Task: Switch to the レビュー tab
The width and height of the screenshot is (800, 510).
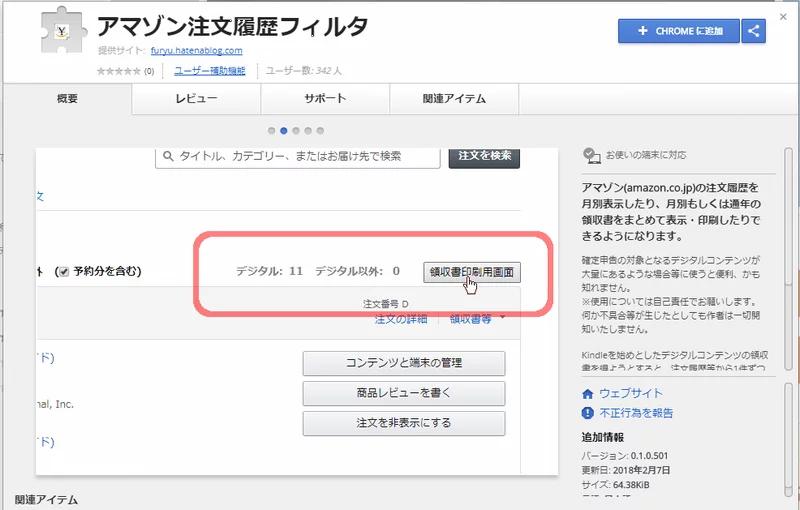Action: tap(196, 99)
